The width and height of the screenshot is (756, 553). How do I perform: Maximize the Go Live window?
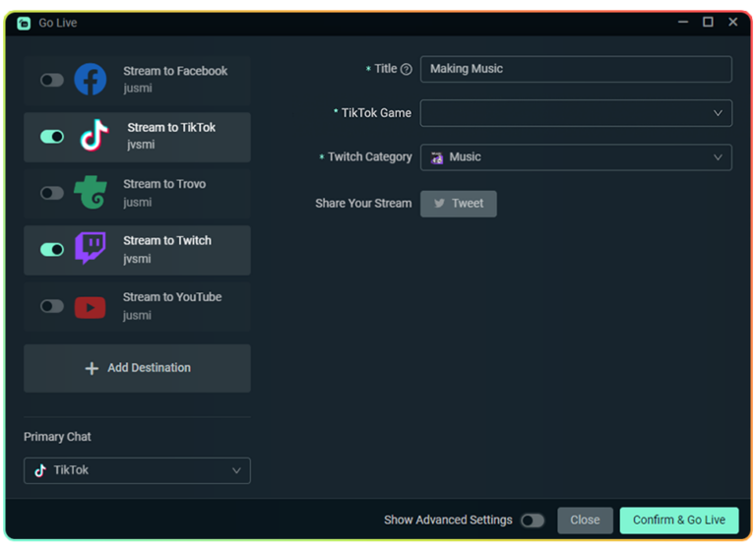click(708, 23)
